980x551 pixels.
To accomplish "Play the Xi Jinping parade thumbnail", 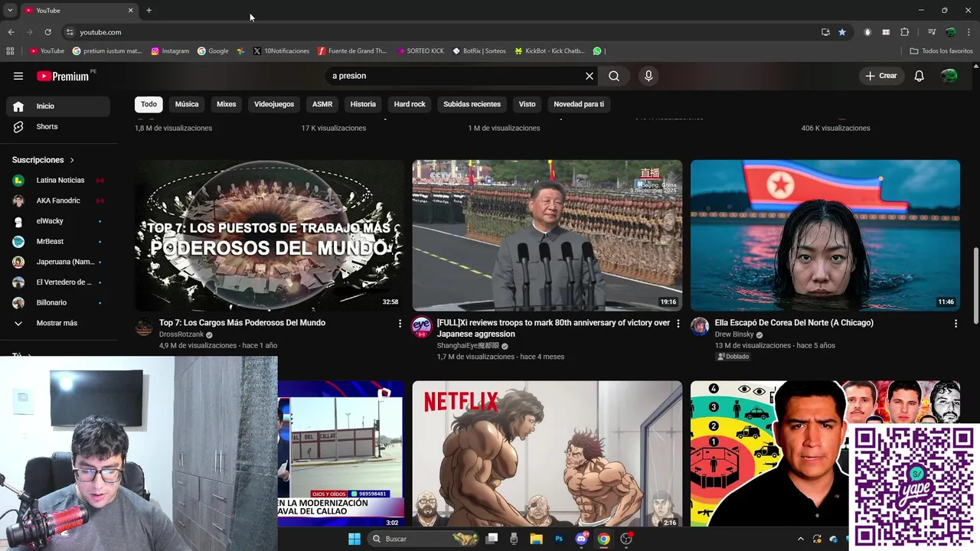I will (547, 235).
